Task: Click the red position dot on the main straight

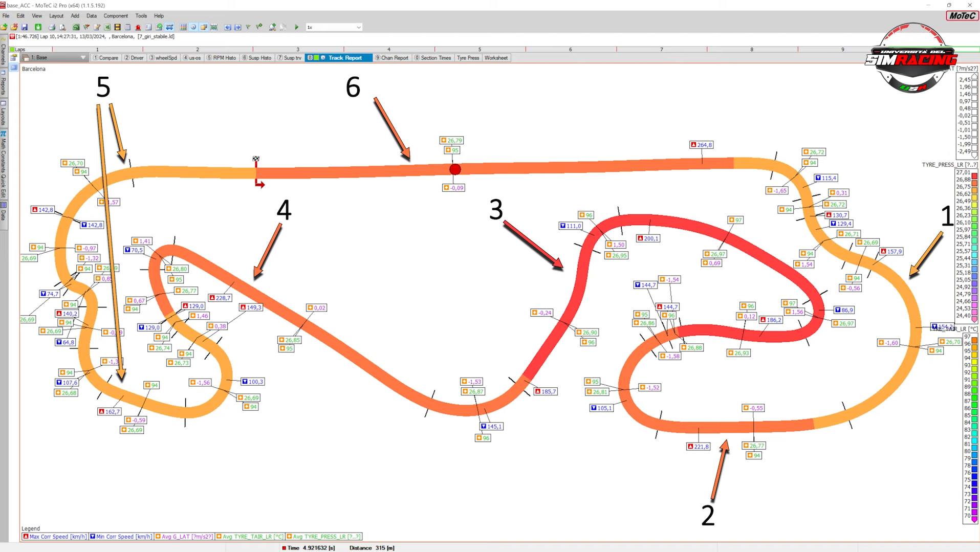Action: [x=455, y=169]
